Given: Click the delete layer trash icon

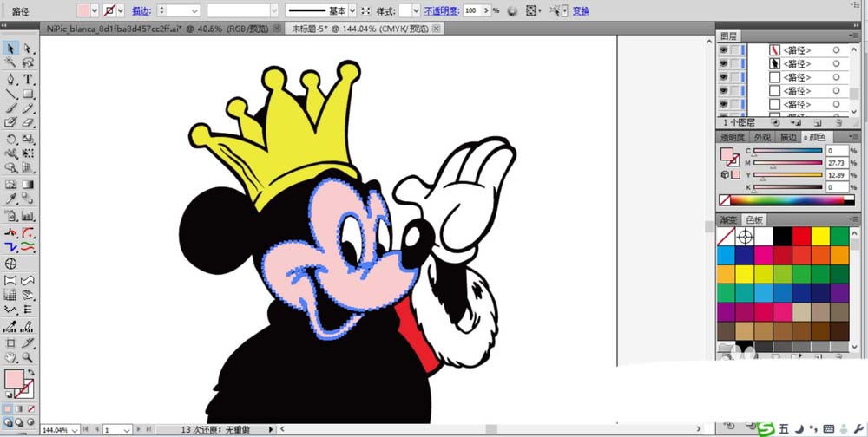Looking at the screenshot, I should click(839, 123).
